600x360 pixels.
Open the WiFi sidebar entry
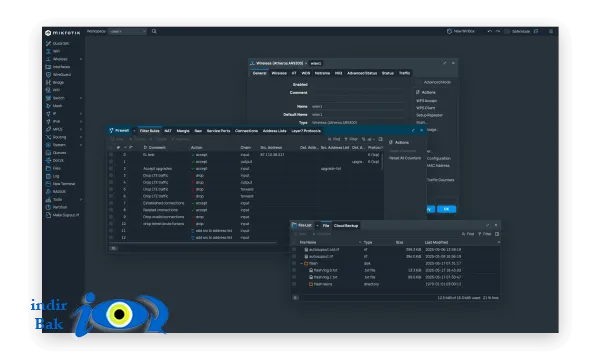54,51
